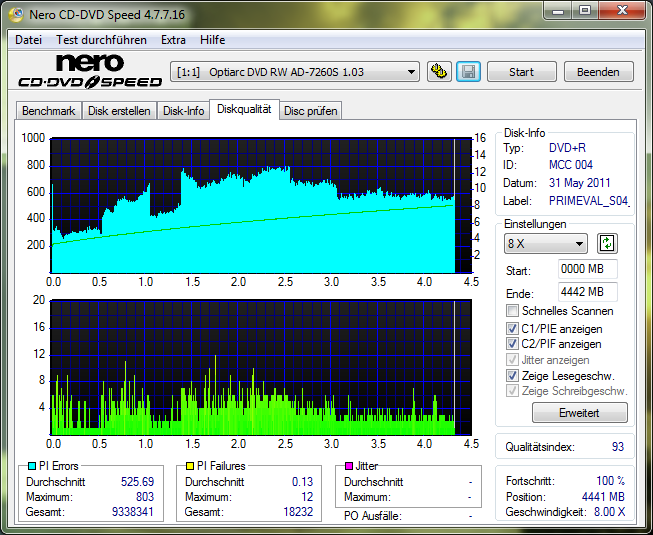Click the disc ID MCC 004
Image resolution: width=653 pixels, height=535 pixels.
click(571, 165)
